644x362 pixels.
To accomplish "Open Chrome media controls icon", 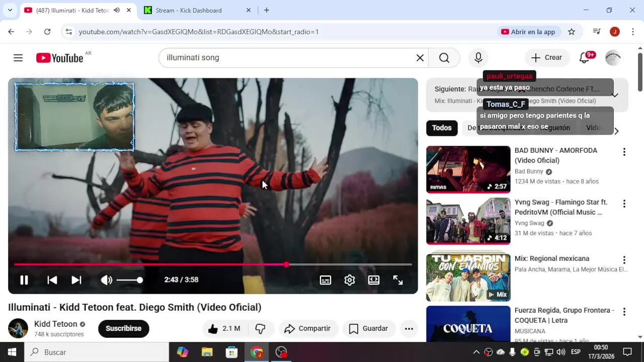I will (x=597, y=32).
